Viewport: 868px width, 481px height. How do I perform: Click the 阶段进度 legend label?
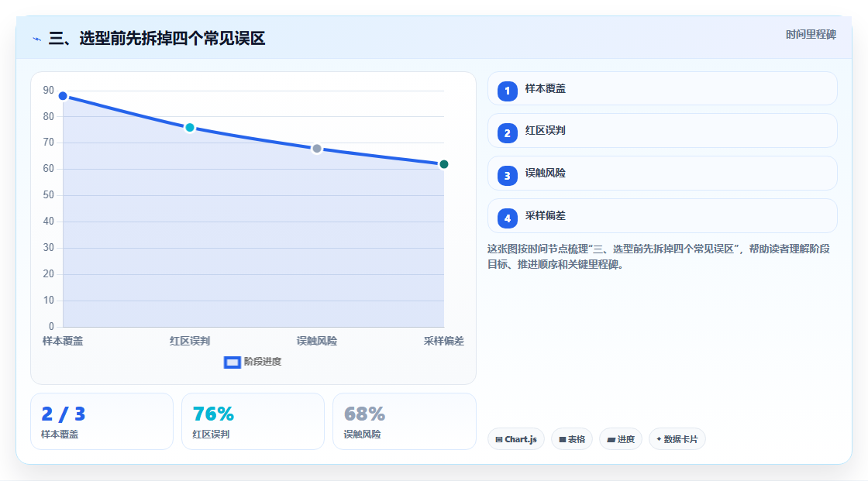263,362
